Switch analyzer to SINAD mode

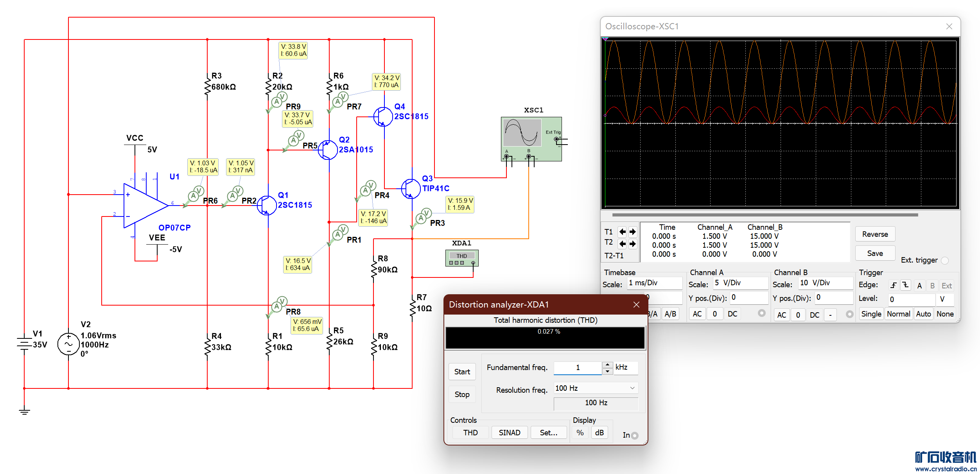point(509,433)
